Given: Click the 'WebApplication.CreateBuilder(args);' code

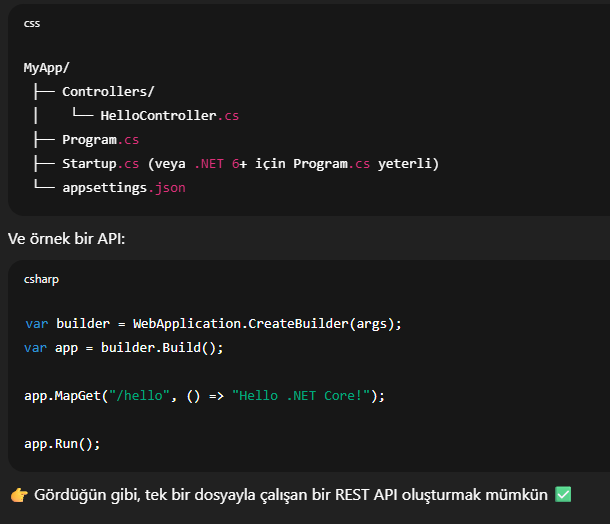Looking at the screenshot, I should (x=267, y=324).
